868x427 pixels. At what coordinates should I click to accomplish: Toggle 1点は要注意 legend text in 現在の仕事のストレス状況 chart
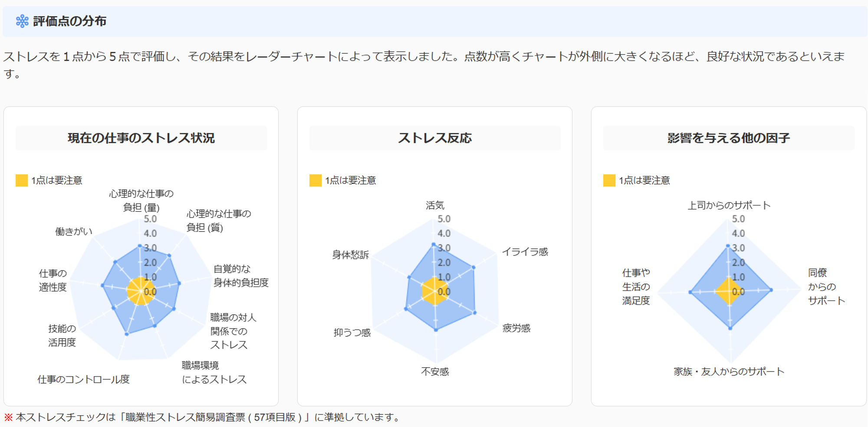pyautogui.click(x=57, y=180)
